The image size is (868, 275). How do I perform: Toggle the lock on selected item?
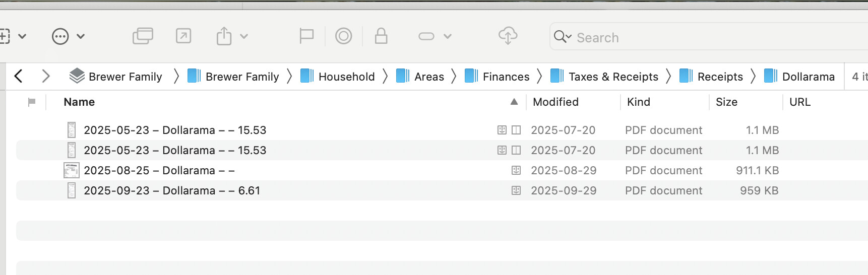(x=381, y=36)
